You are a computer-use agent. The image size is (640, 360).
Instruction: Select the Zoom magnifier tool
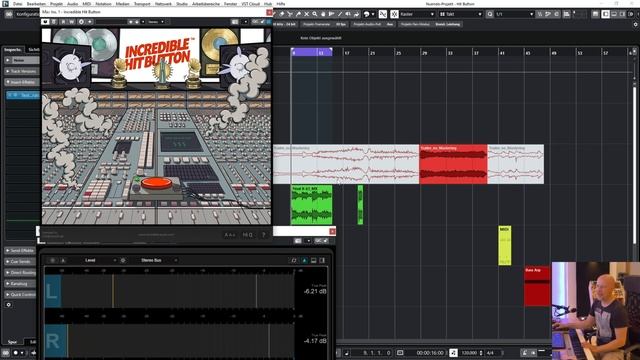tap(315, 14)
